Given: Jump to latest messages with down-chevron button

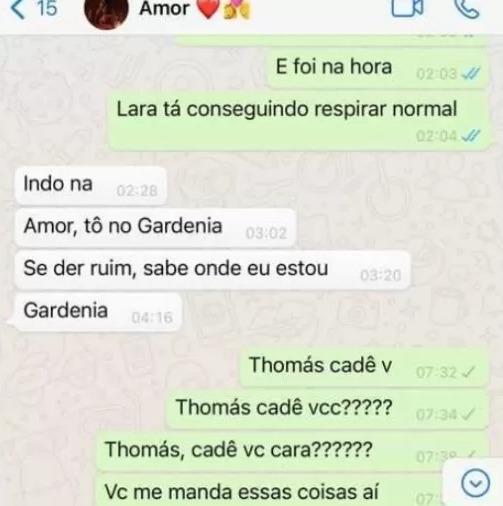Looking at the screenshot, I should [x=475, y=483].
